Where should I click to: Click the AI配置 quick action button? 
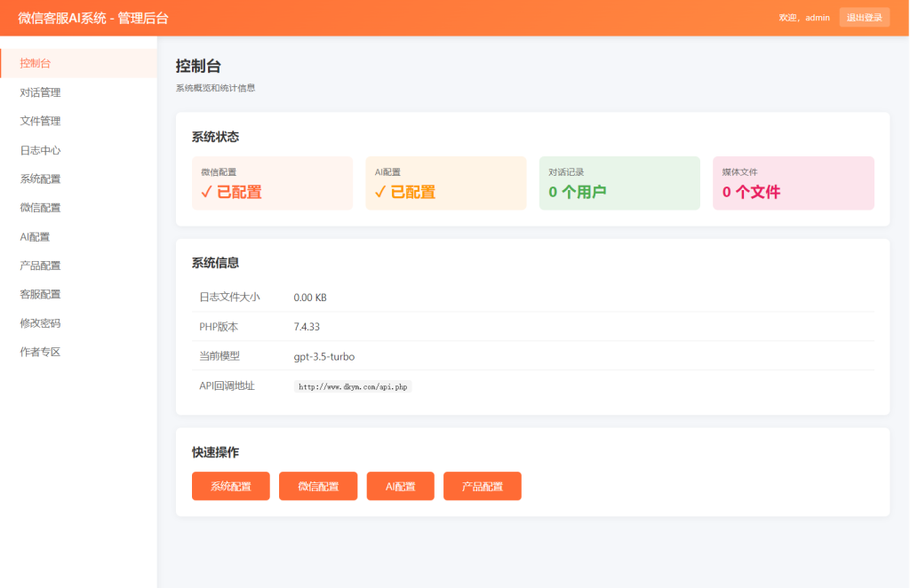pyautogui.click(x=400, y=486)
